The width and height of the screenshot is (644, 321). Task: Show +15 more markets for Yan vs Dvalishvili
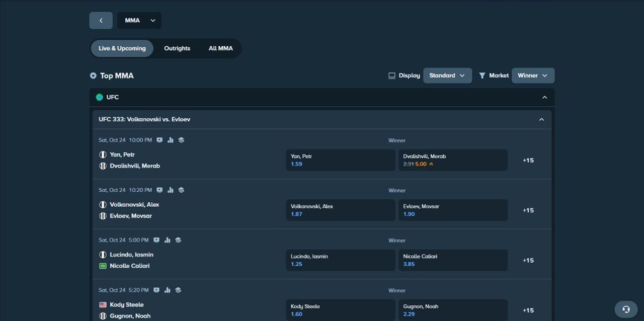click(x=528, y=160)
